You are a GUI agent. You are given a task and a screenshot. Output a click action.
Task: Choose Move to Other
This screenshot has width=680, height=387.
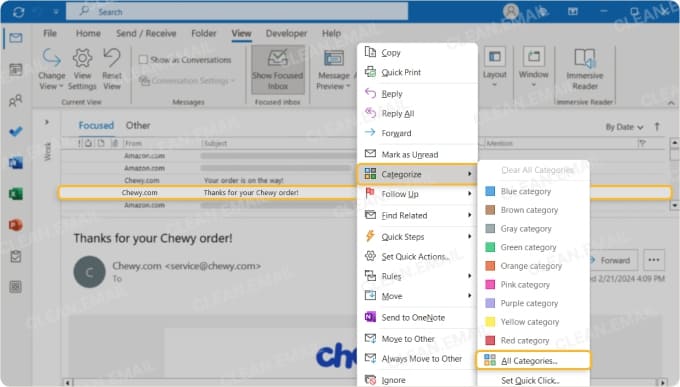tap(417, 339)
